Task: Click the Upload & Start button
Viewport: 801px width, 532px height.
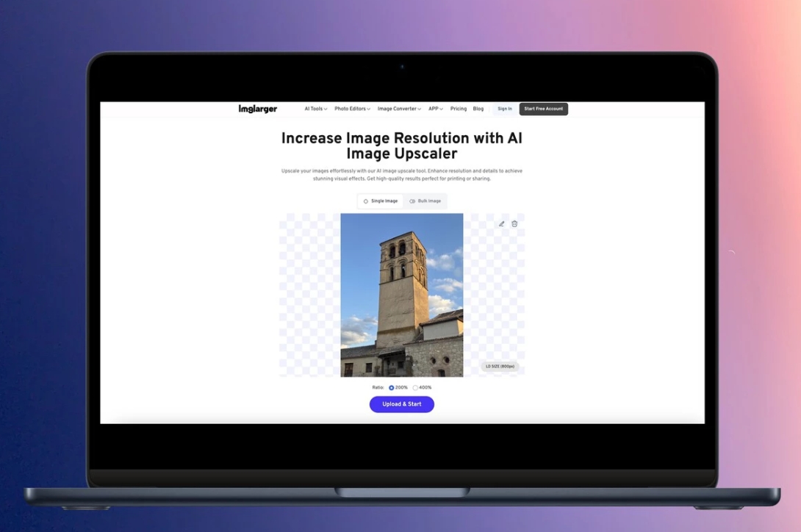Action: (x=402, y=404)
